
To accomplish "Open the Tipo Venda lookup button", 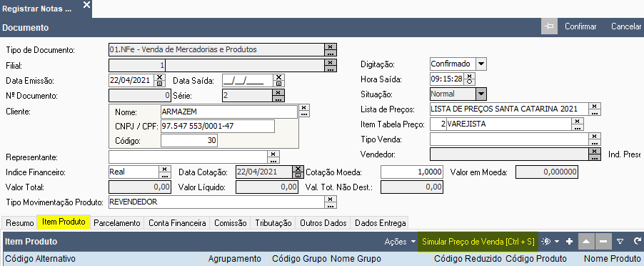I will 595,143.
